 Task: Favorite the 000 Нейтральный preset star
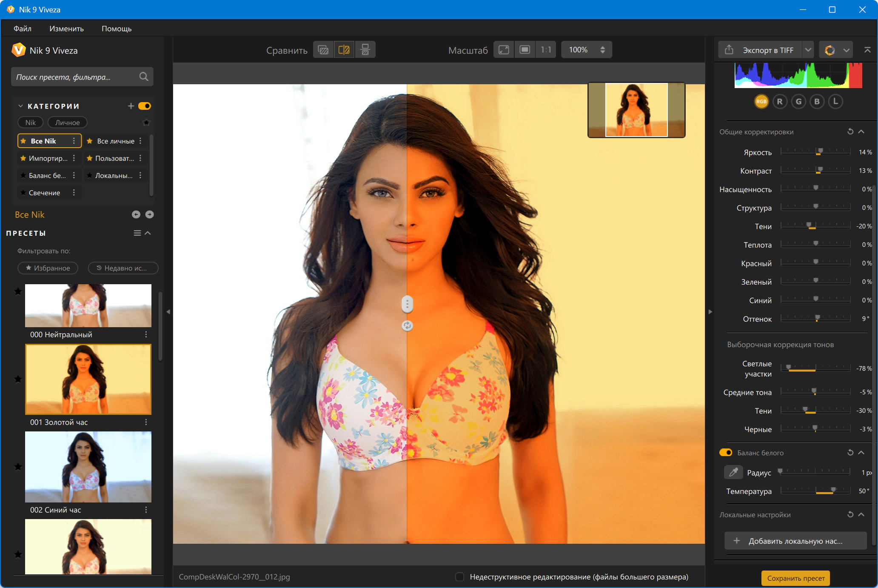point(18,291)
